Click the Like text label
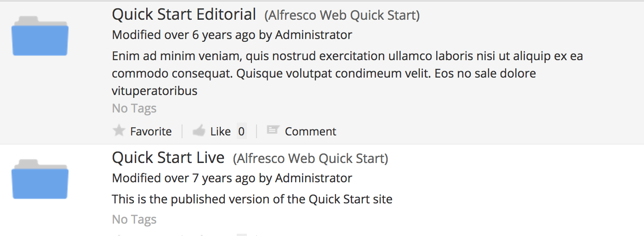644x236 pixels. [x=221, y=131]
